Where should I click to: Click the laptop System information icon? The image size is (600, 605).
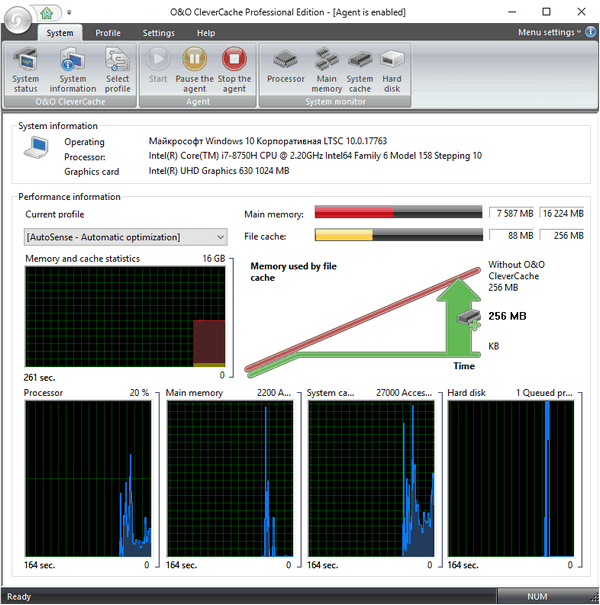[36, 147]
